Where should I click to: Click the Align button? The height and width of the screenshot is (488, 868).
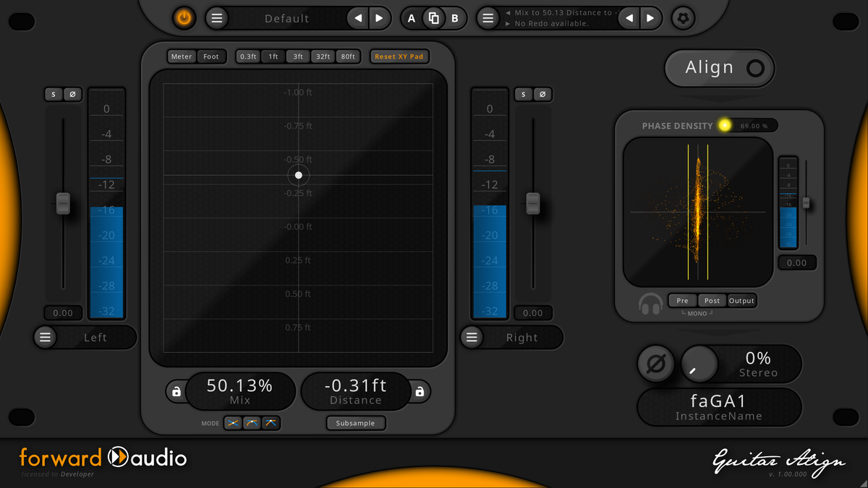pos(719,68)
